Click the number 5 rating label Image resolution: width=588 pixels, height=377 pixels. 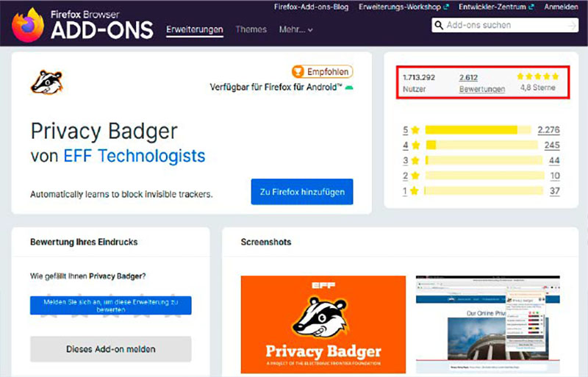(x=406, y=130)
